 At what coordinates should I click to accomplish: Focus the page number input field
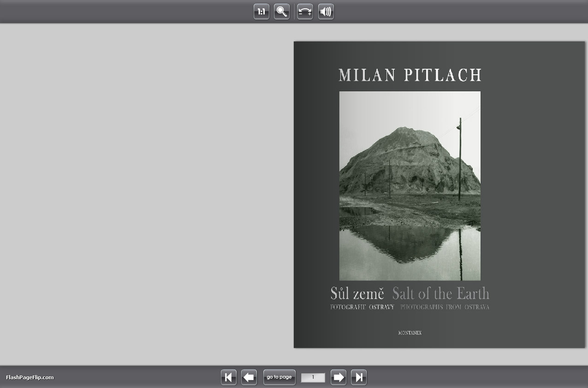point(313,377)
